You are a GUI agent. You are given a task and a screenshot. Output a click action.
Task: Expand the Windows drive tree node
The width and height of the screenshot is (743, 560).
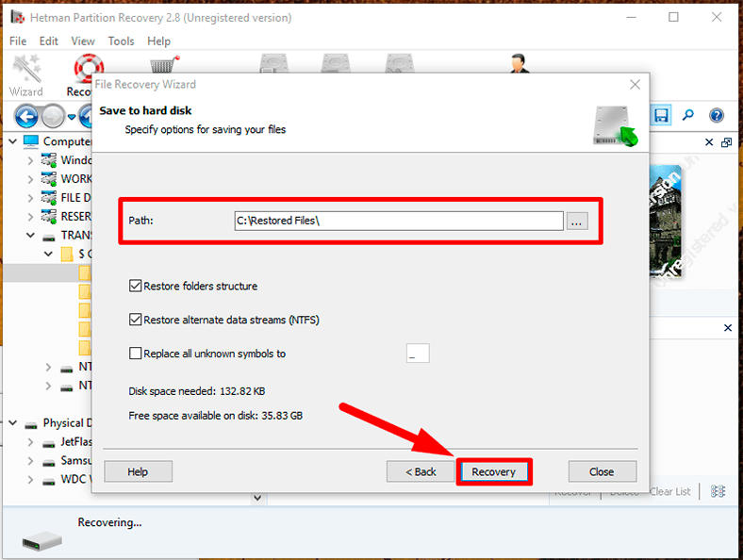tap(31, 160)
